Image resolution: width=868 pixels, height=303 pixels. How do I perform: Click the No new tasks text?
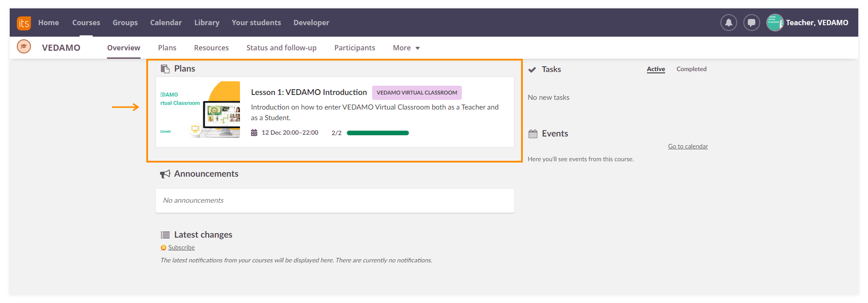pos(548,98)
